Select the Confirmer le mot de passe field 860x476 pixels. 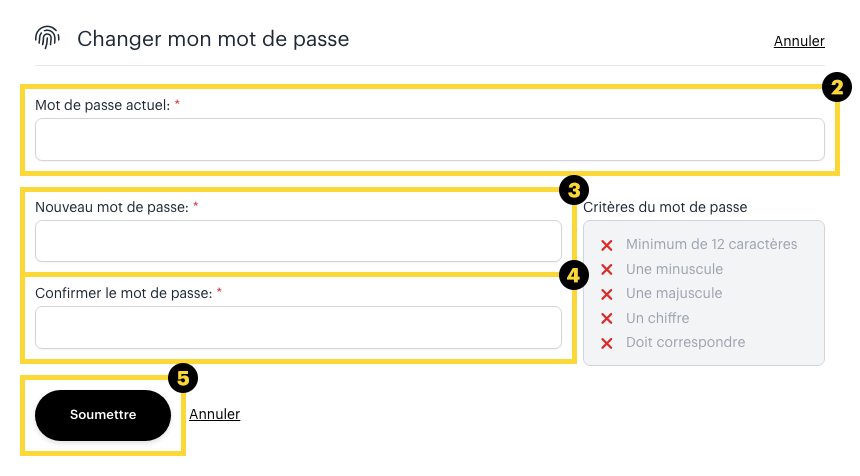[x=298, y=327]
